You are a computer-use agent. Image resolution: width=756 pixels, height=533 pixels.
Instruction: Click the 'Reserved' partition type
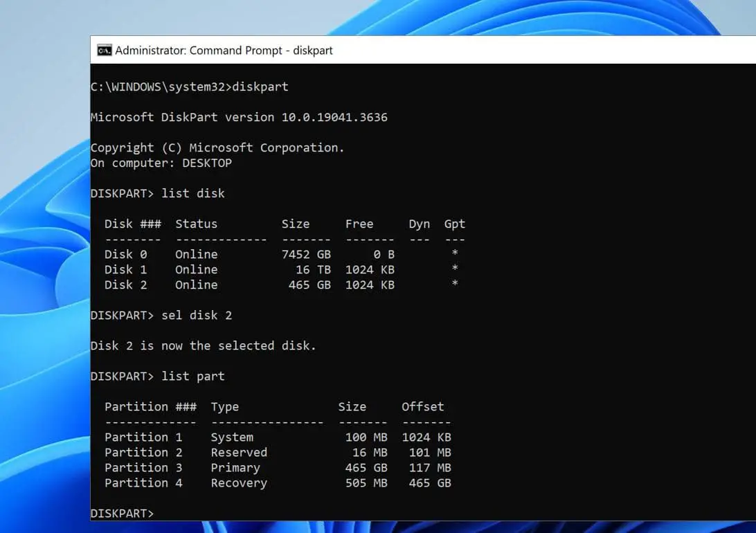[239, 452]
